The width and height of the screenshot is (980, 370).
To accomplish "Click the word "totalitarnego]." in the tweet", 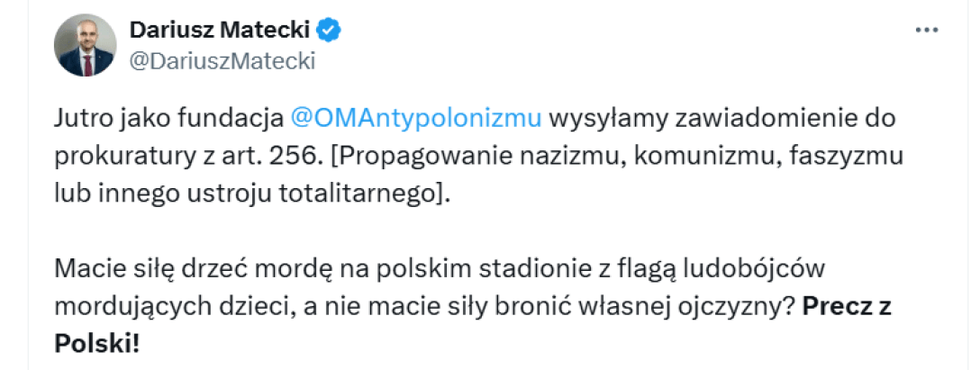I will [x=367, y=194].
